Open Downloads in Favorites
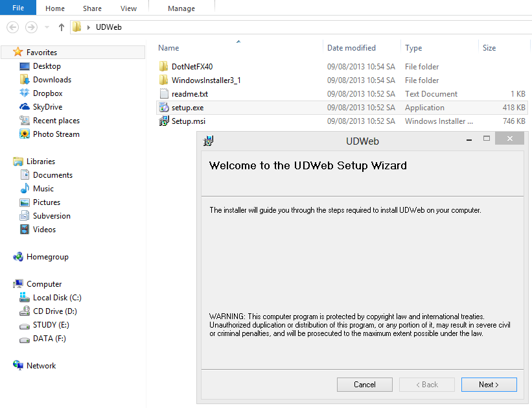Screen dimensions: 532x408 point(52,80)
